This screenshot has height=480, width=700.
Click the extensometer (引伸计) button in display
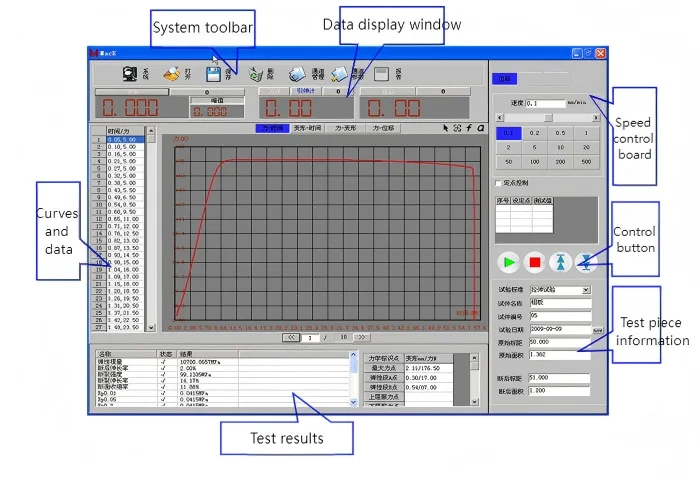tap(306, 91)
